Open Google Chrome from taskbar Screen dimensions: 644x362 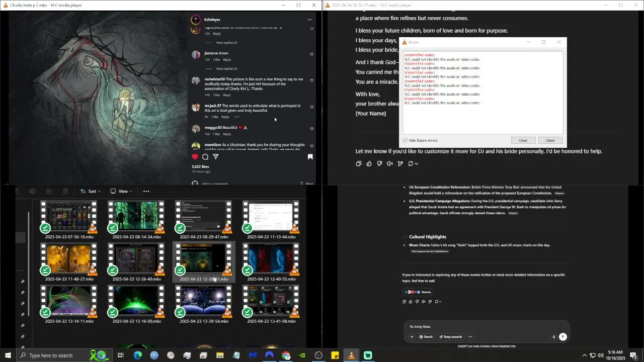[x=286, y=355]
